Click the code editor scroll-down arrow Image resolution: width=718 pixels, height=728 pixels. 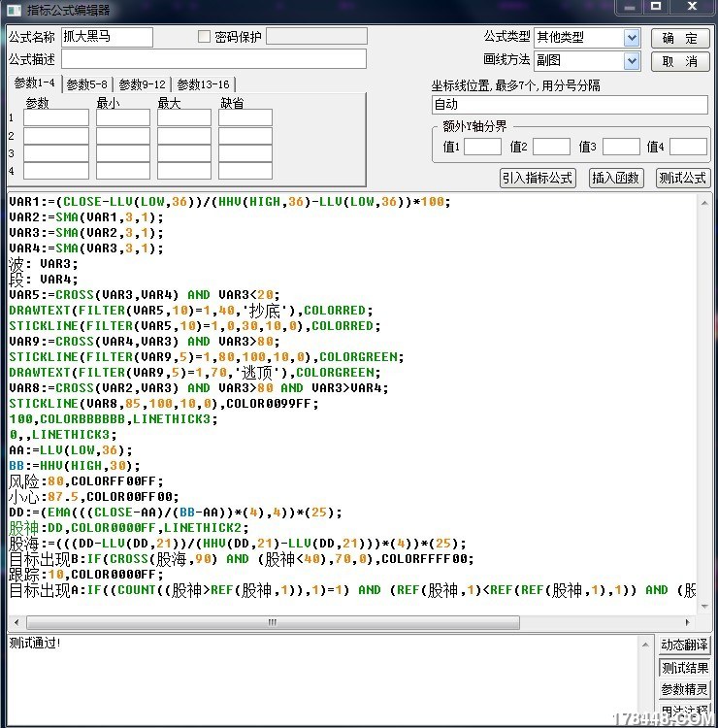(704, 606)
